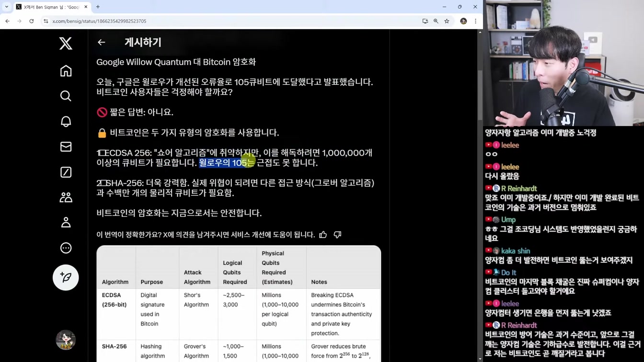The width and height of the screenshot is (644, 362).
Task: Open site information icon in address bar
Action: click(x=46, y=21)
